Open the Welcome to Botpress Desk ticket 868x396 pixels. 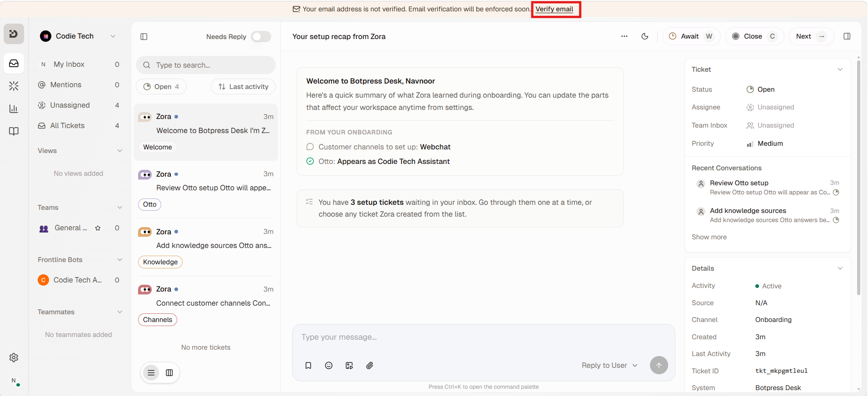[206, 132]
